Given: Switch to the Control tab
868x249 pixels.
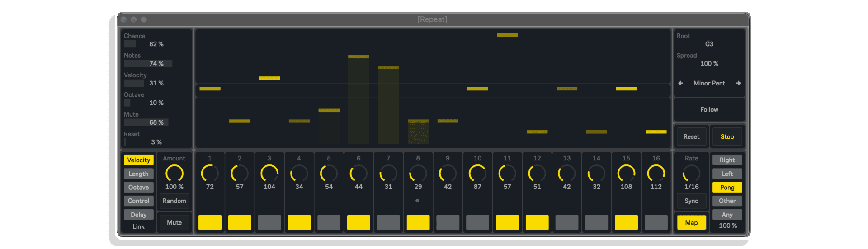Looking at the screenshot, I should coord(138,201).
